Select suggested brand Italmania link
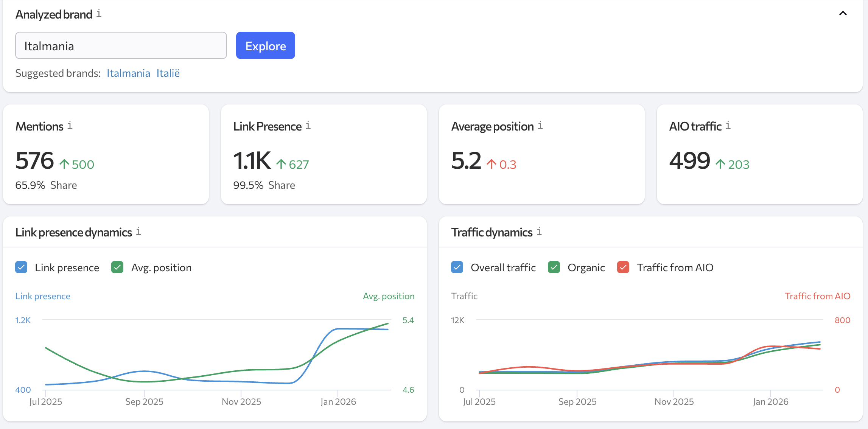Screen dimensions: 868x429 pos(128,73)
